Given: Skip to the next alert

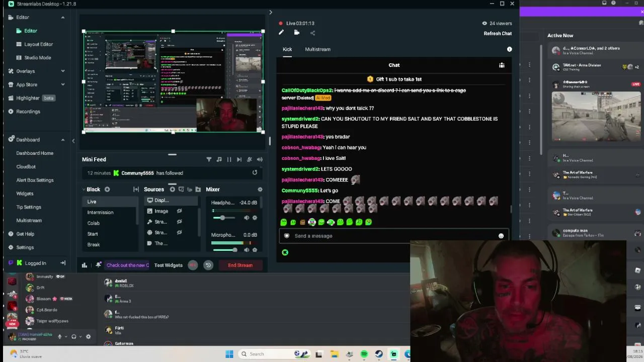Looking at the screenshot, I should (239, 159).
